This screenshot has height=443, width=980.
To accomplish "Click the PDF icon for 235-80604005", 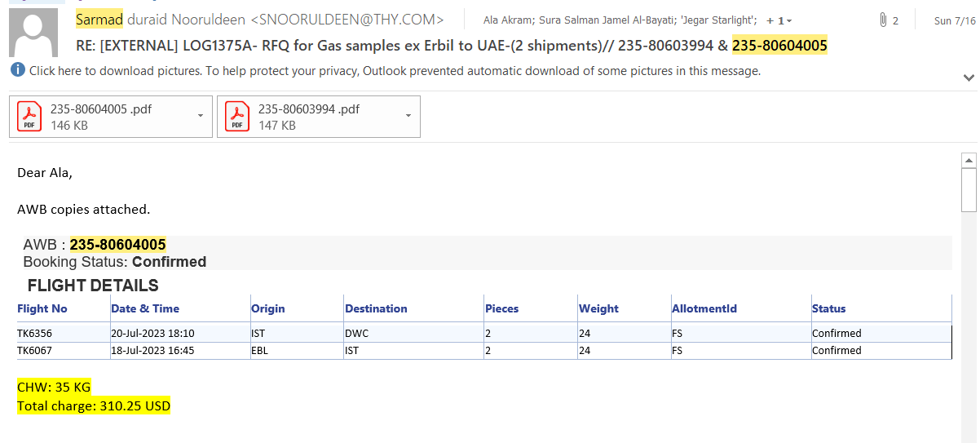I will [29, 117].
